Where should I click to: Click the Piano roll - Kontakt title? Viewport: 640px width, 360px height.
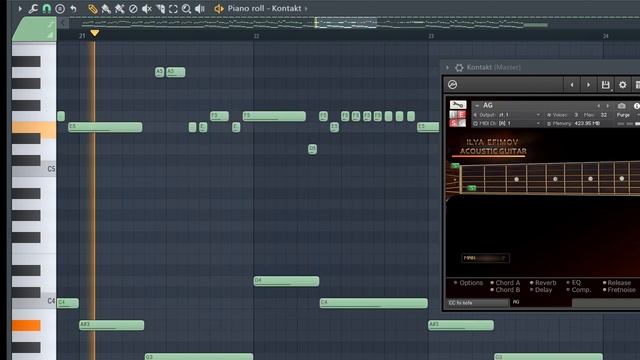(264, 8)
